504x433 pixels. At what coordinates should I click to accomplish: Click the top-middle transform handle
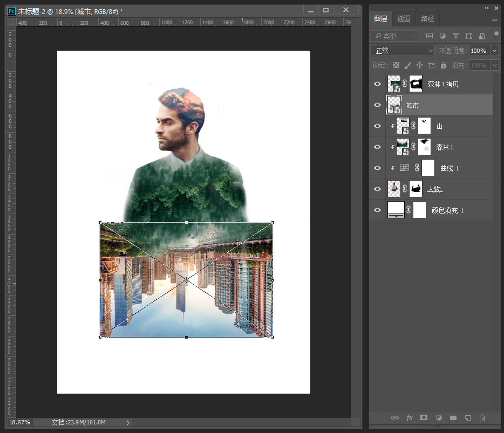[186, 222]
